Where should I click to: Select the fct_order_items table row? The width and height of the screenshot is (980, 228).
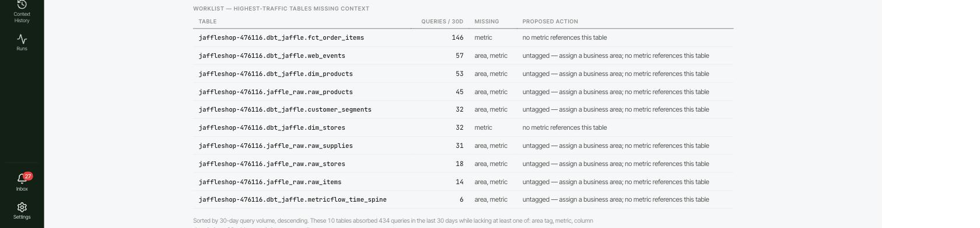pos(463,37)
